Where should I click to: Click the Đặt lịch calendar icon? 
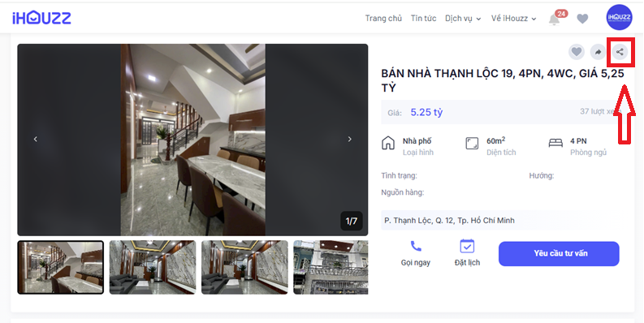click(x=467, y=246)
